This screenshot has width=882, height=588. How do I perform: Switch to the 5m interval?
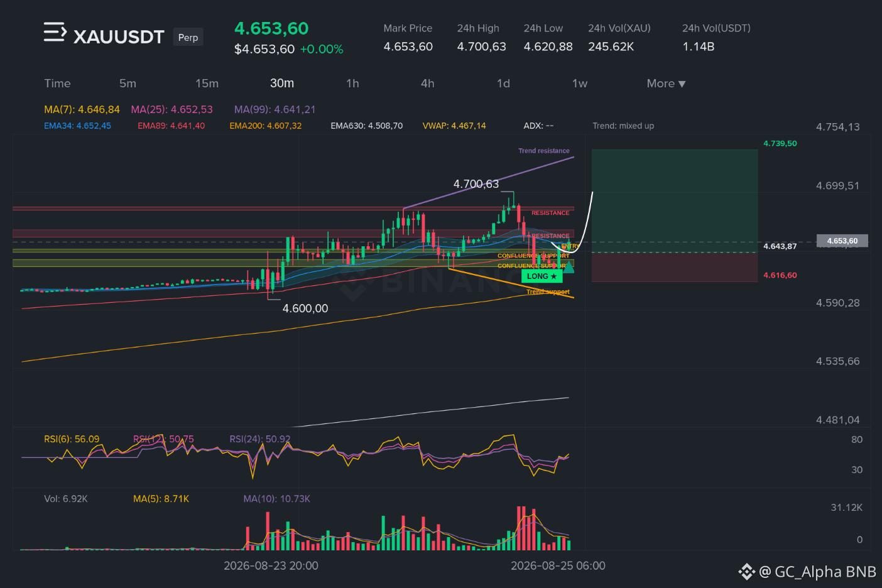coord(128,84)
